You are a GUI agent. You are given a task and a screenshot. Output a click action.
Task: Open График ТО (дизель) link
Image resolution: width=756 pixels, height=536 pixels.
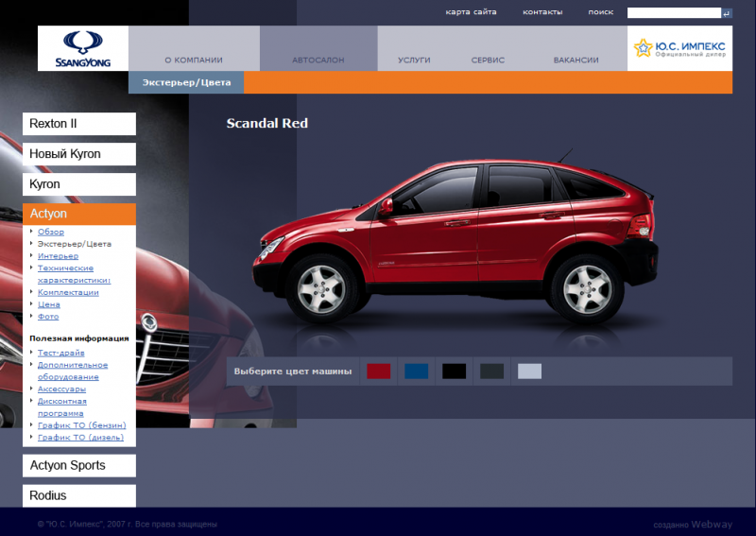point(80,437)
